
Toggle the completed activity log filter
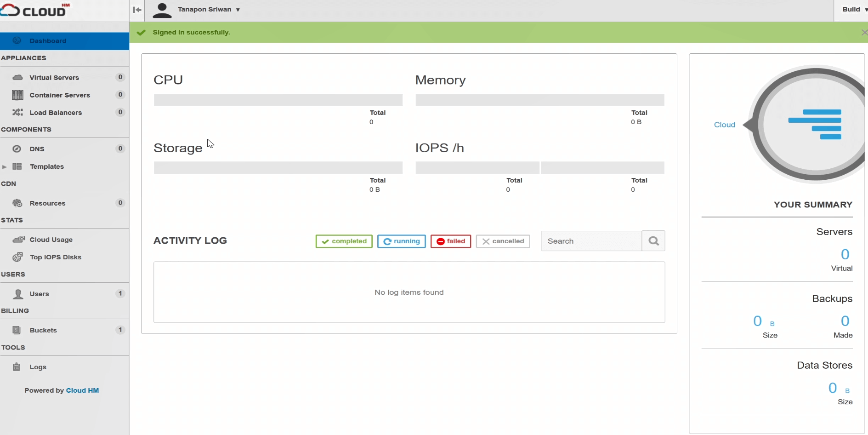tap(344, 241)
